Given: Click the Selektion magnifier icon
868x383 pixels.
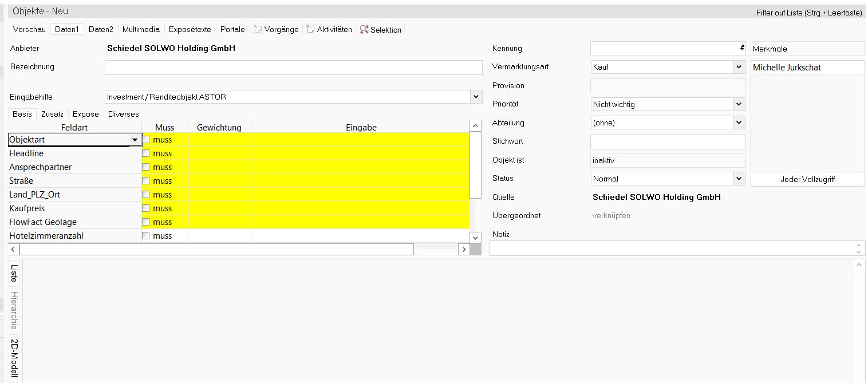Looking at the screenshot, I should 364,29.
